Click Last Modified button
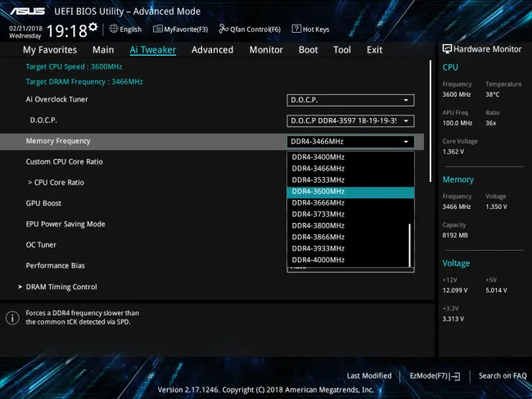Screen dimensions: 532x399 tap(369, 376)
